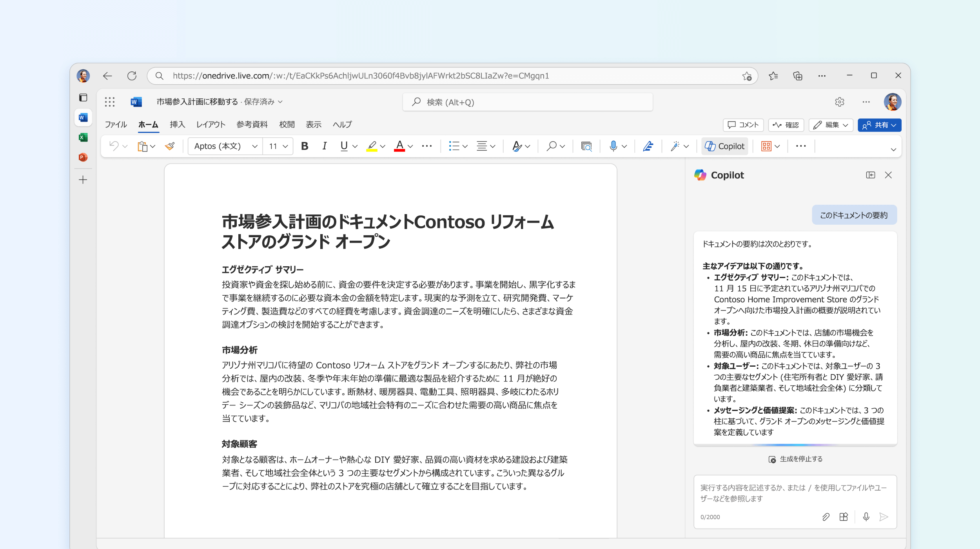Image resolution: width=980 pixels, height=549 pixels.
Task: Click the 検索 (Alt+Q) search box
Action: [528, 102]
